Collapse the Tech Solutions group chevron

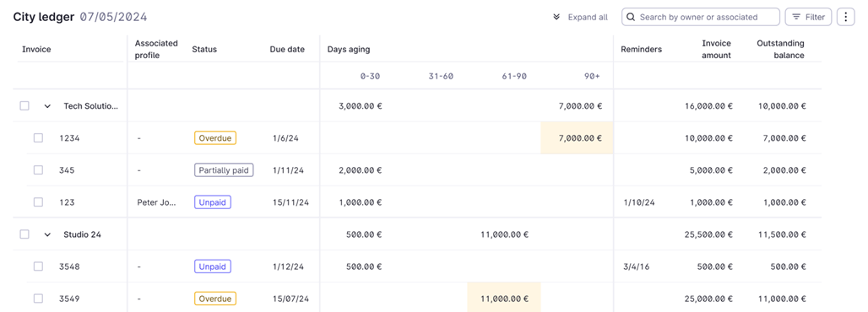[47, 106]
